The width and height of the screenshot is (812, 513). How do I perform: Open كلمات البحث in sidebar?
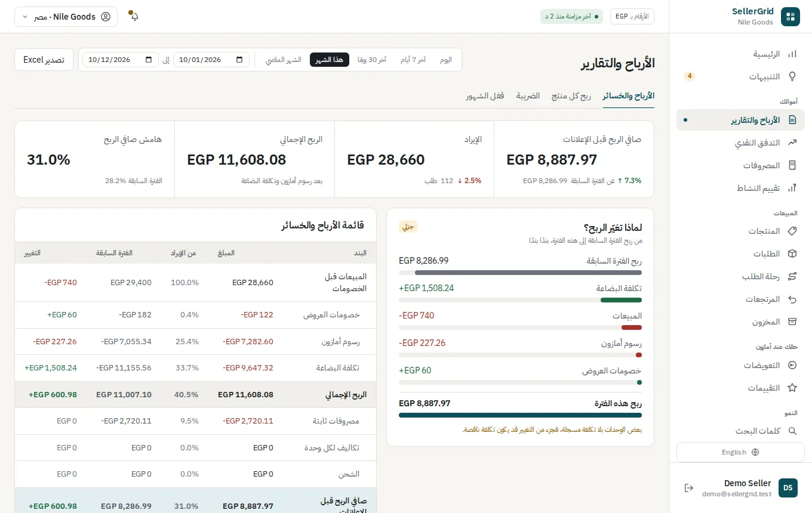[x=740, y=431]
